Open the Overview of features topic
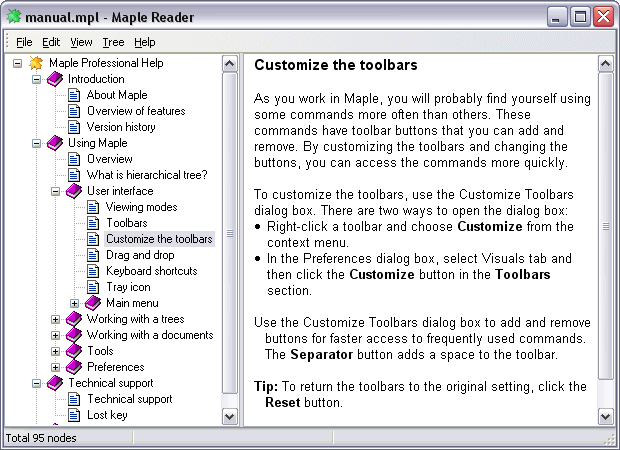This screenshot has height=450, width=620. coord(136,111)
